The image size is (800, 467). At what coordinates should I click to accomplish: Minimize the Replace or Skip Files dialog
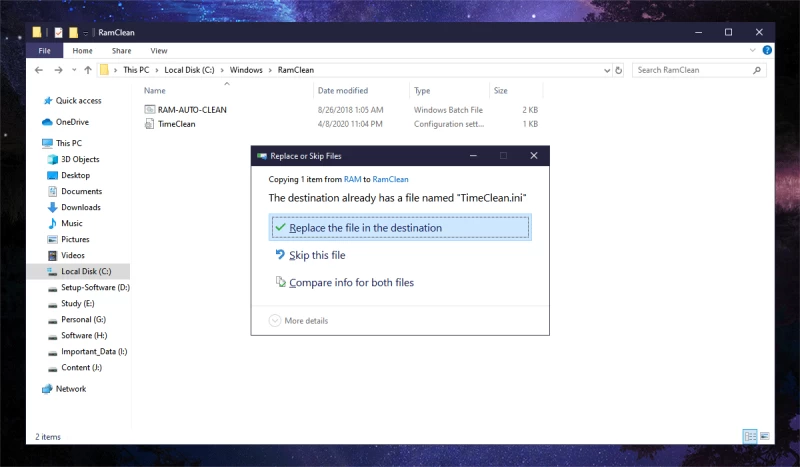pyautogui.click(x=473, y=156)
